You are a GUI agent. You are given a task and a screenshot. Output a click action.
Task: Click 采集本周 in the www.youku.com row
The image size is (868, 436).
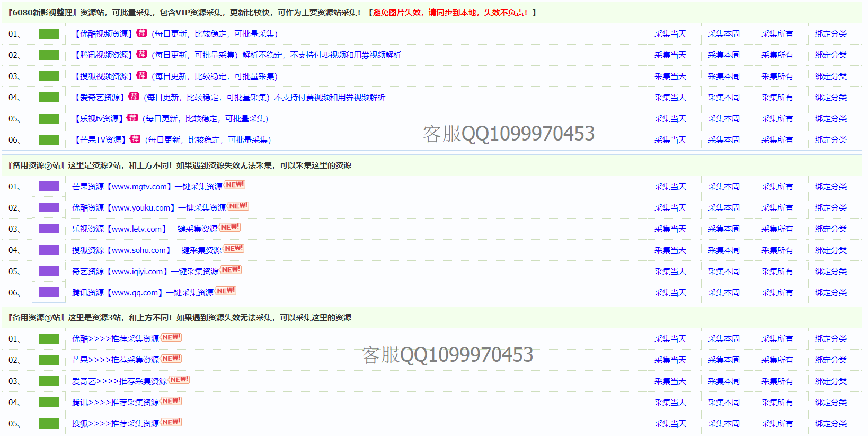pos(724,208)
